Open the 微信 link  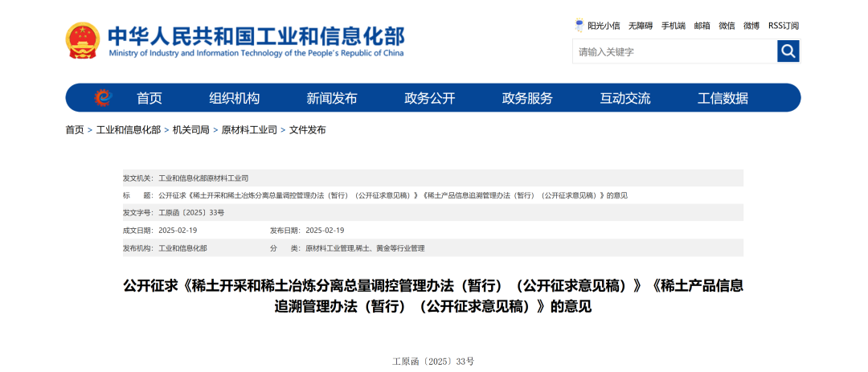point(727,26)
